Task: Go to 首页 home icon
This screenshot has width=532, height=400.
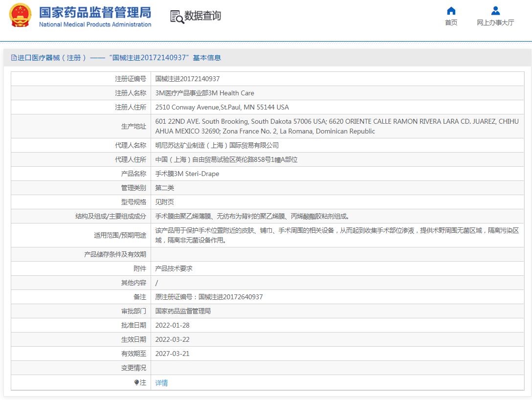Action: tap(451, 11)
